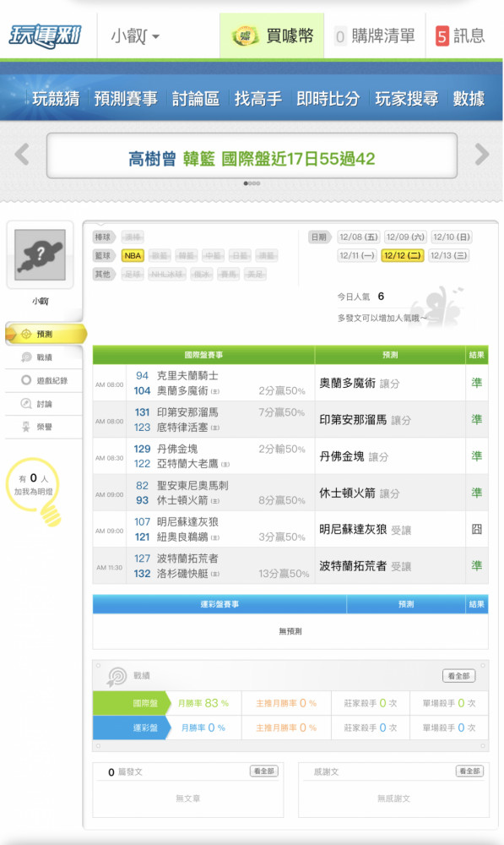Open the 即時比分 live scores menu
The image size is (504, 845).
coord(328,99)
